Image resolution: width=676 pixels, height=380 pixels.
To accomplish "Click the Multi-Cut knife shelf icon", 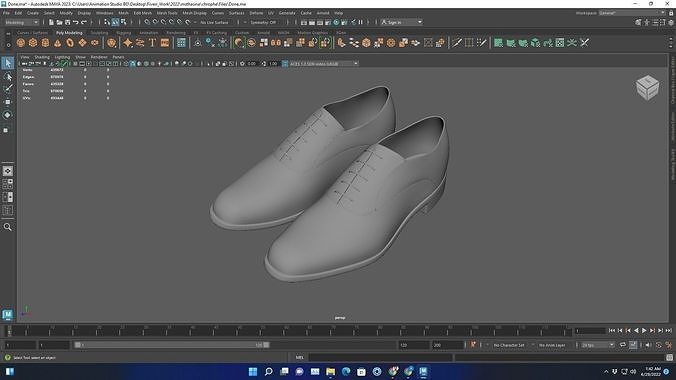I will pos(457,43).
